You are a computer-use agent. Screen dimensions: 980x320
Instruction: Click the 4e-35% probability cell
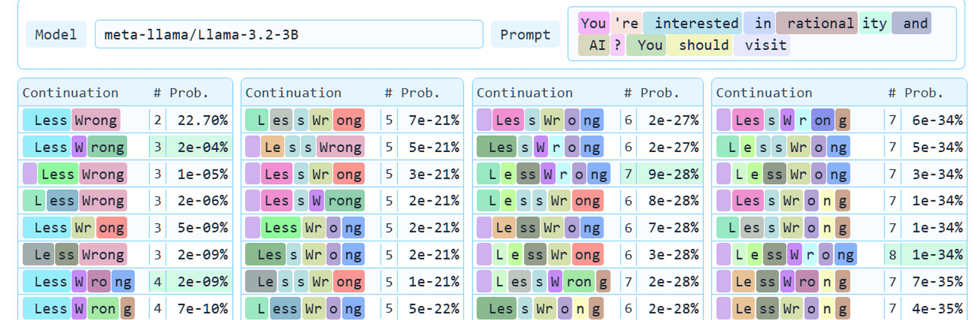tap(933, 309)
